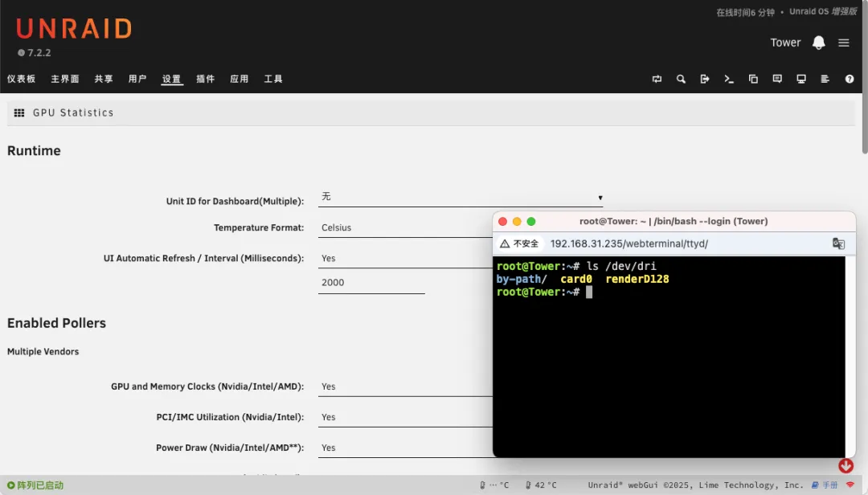This screenshot has width=868, height=495.
Task: Click the monitor info icon
Action: pyautogui.click(x=801, y=79)
